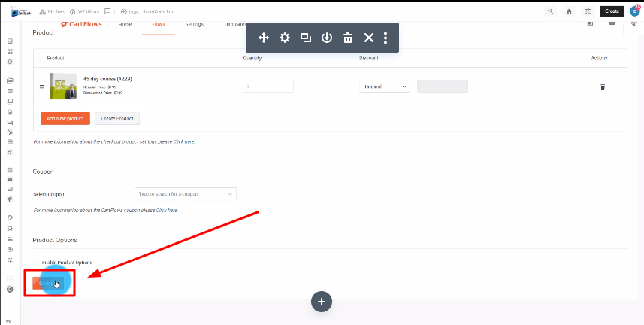Image resolution: width=644 pixels, height=325 pixels.
Task: Click the duplicate icon in floating toolbar
Action: click(x=306, y=38)
